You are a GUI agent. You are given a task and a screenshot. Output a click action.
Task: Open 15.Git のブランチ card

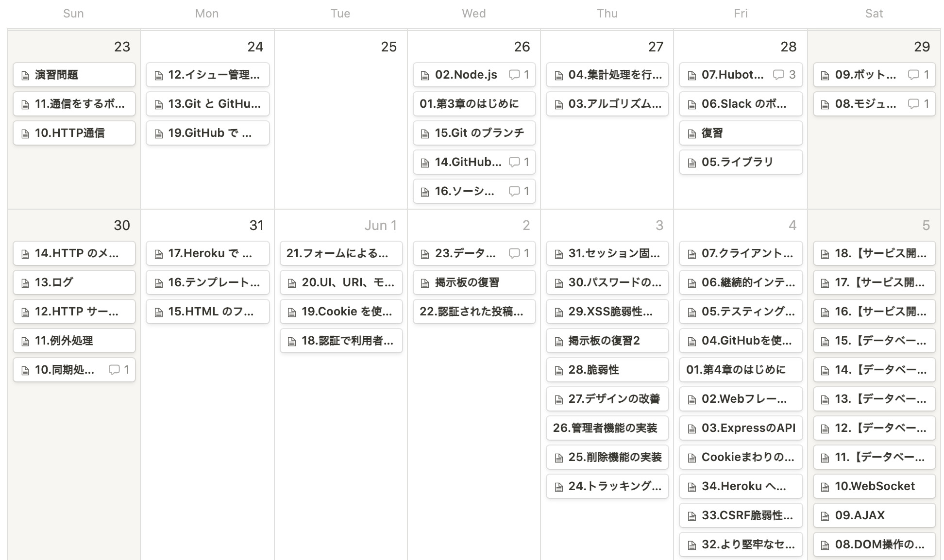coord(474,133)
